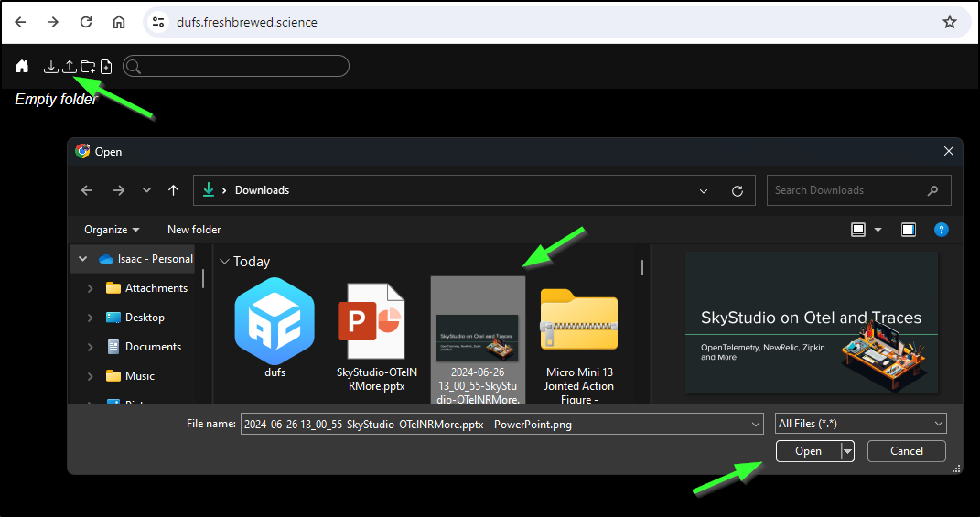
Task: Open recent locations dropdown in dialog
Action: [146, 190]
